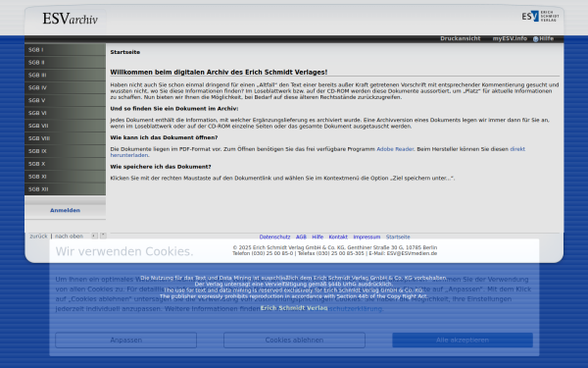This screenshot has width=588, height=368.
Task: Click the ESVarchiv logo
Action: [x=71, y=19]
